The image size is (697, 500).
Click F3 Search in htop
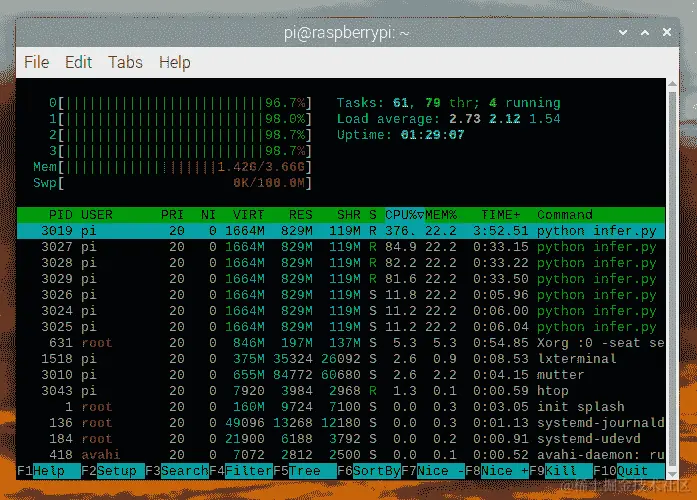coord(177,471)
